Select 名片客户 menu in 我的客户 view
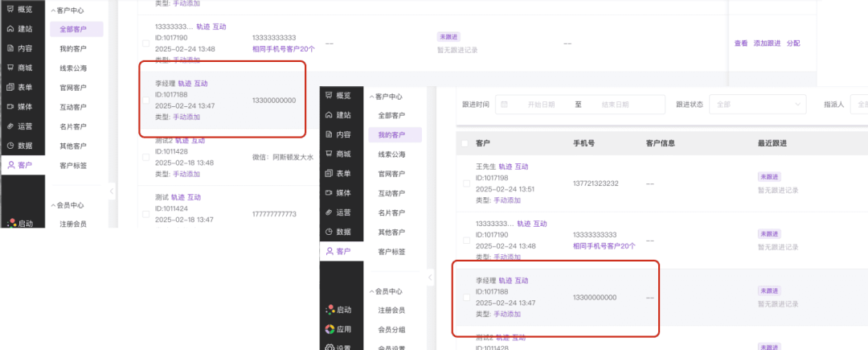The height and width of the screenshot is (350, 868). click(392, 212)
